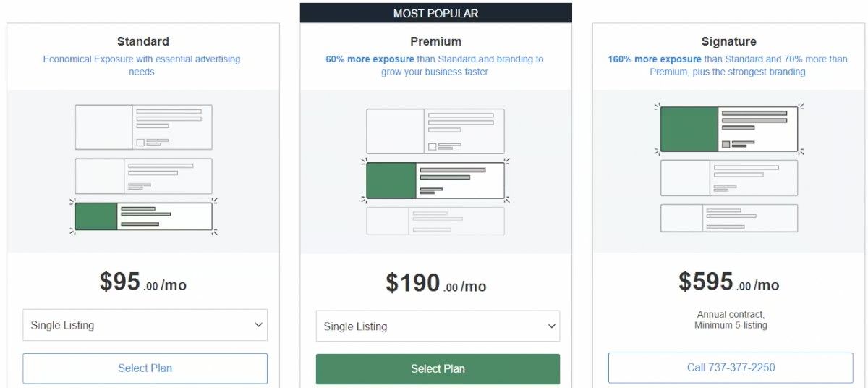
Task: Open the Standard plan Single Listing dropdown
Action: tap(145, 325)
